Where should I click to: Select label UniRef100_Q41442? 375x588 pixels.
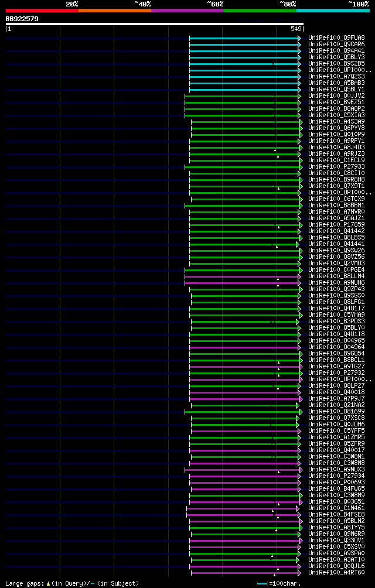click(336, 231)
